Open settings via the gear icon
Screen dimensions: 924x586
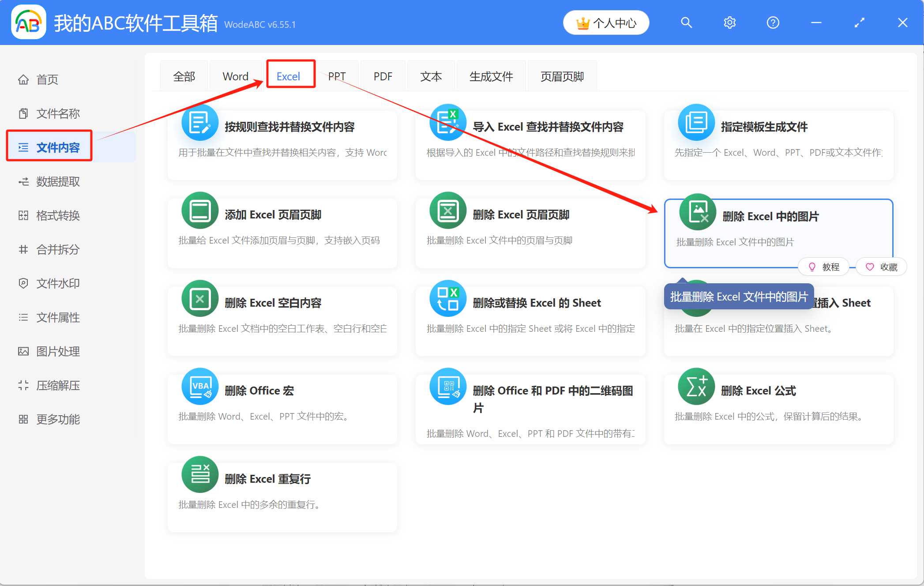pyautogui.click(x=729, y=23)
